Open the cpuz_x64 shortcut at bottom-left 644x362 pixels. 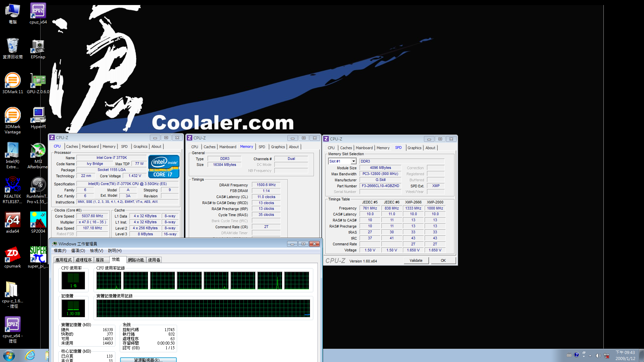pyautogui.click(x=12, y=330)
